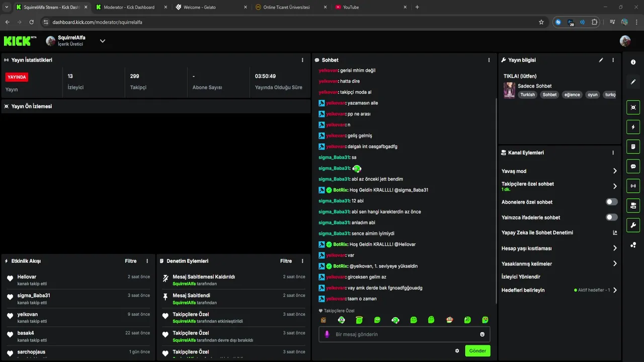
Task: Switch to the YouTube tab
Action: point(371,7)
